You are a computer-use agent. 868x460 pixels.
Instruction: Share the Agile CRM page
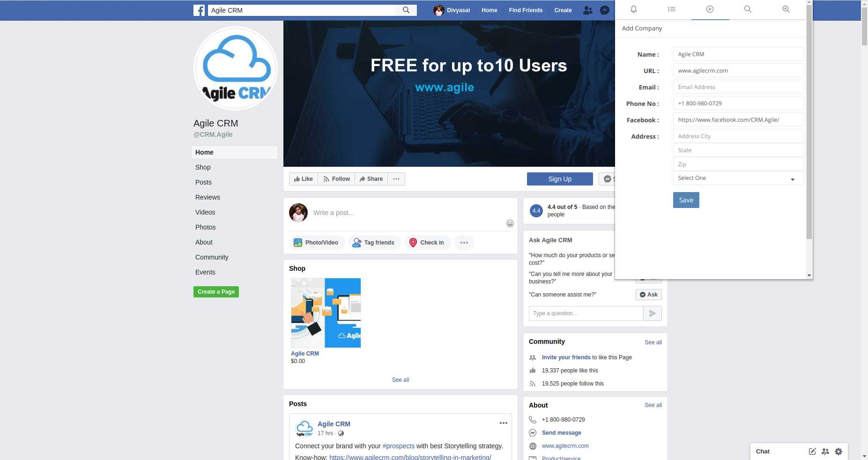click(x=371, y=179)
